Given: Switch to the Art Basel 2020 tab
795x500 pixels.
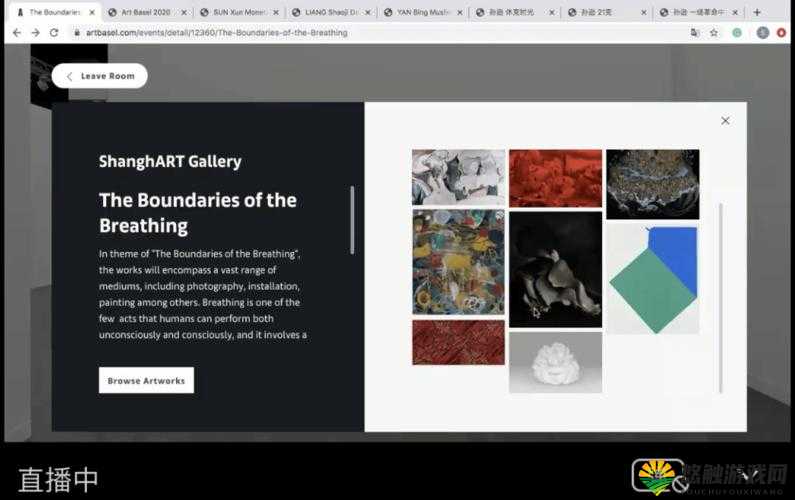Looking at the screenshot, I should pos(146,12).
